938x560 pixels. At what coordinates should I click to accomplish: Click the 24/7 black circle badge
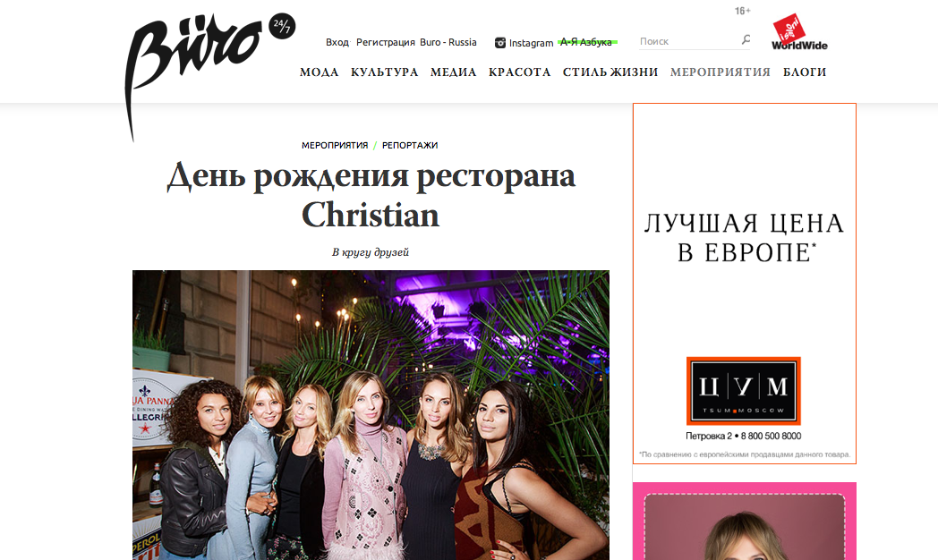282,26
